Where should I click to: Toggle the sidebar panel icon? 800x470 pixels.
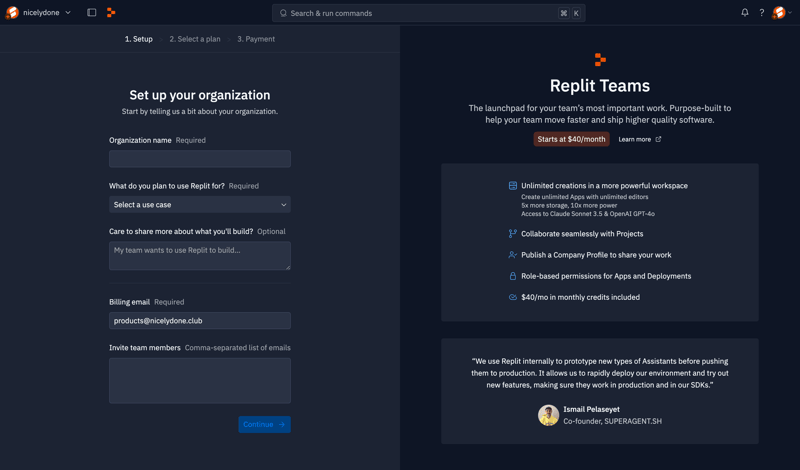pyautogui.click(x=92, y=12)
